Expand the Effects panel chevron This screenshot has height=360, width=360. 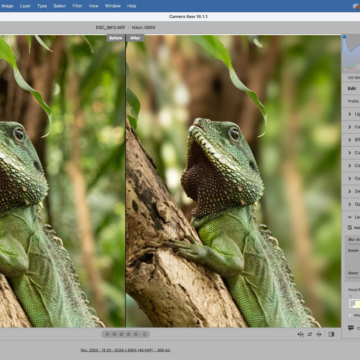coord(350,140)
